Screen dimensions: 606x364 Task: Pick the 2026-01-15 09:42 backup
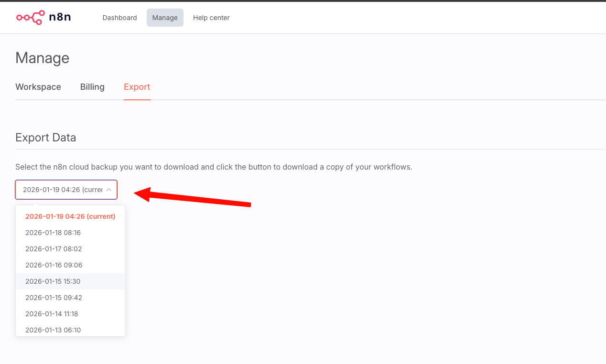click(x=54, y=298)
